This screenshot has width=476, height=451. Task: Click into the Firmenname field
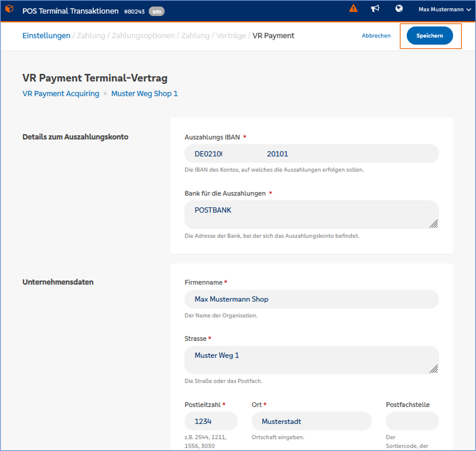click(x=311, y=299)
